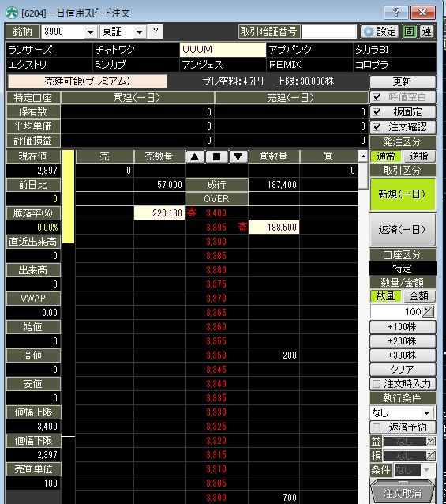
Task: Click the up arrow board scroll button
Action: coord(195,156)
